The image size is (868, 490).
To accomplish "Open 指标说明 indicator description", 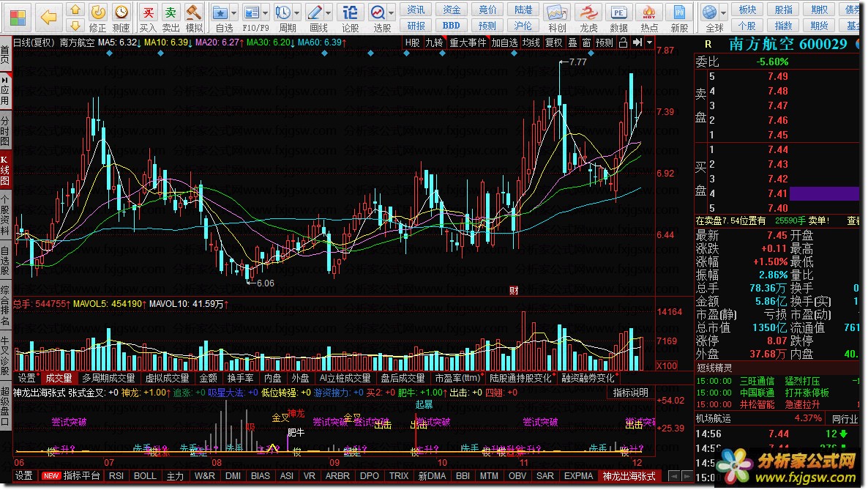I will coord(631,393).
